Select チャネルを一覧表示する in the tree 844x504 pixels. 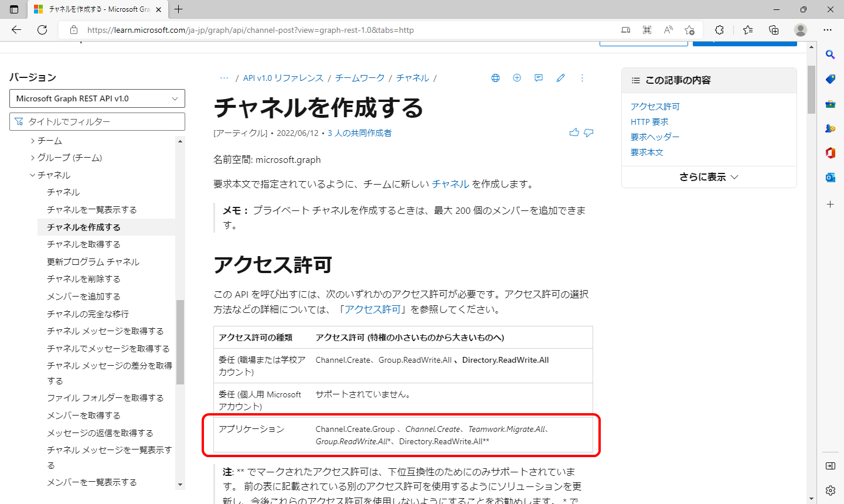[92, 210]
